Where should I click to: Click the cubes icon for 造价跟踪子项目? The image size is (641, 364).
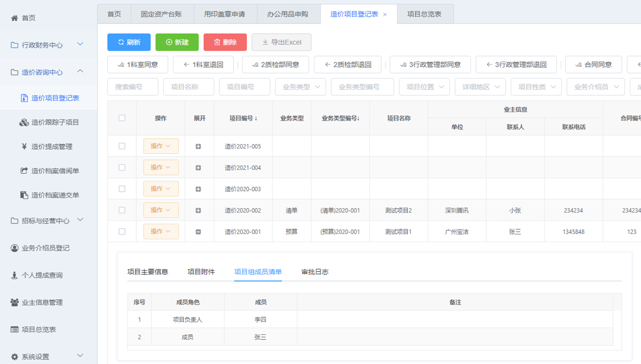tap(24, 122)
